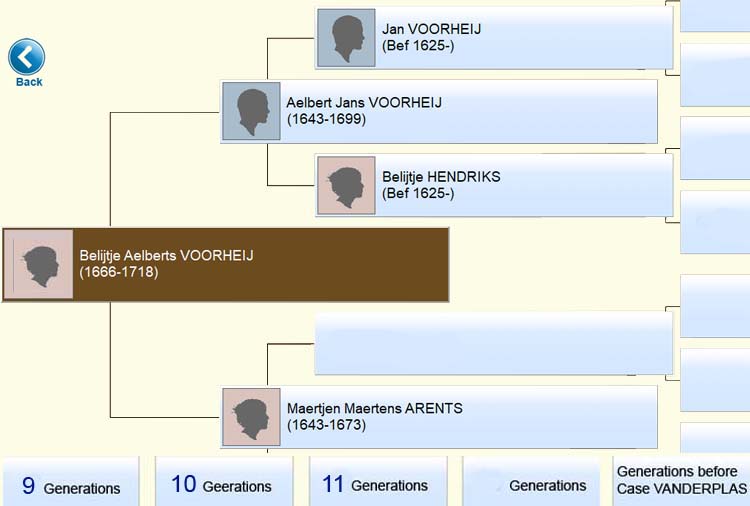Select Aelbert Jans VOORHEIJ's silhouette portrait

[252, 111]
